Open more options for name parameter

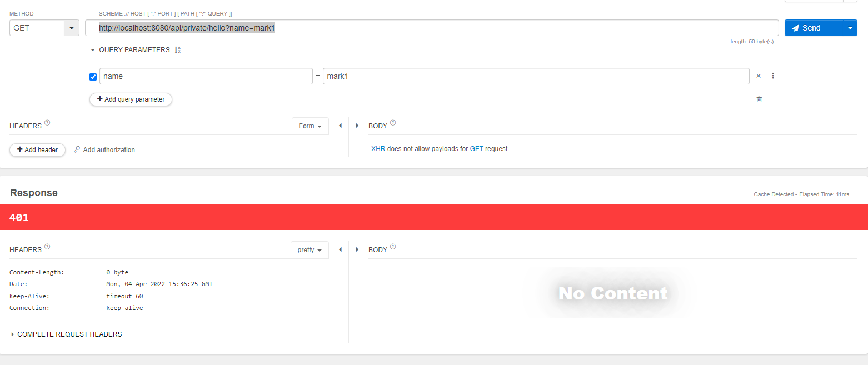coord(773,76)
